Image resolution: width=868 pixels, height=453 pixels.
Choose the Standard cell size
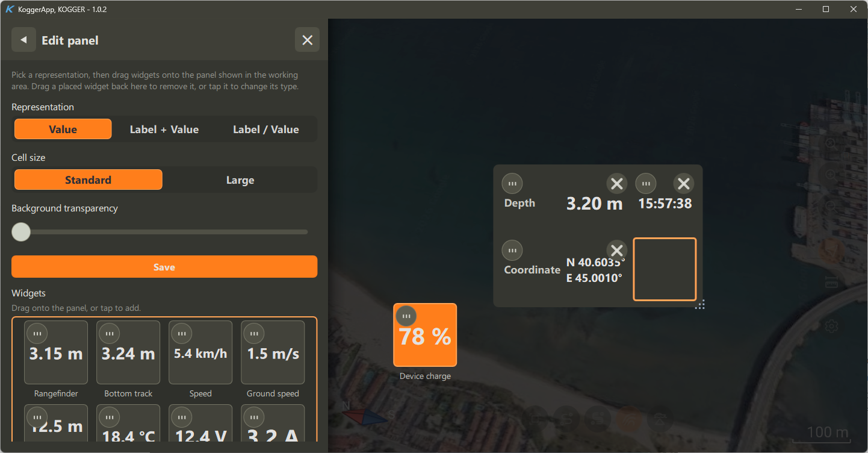pos(88,180)
